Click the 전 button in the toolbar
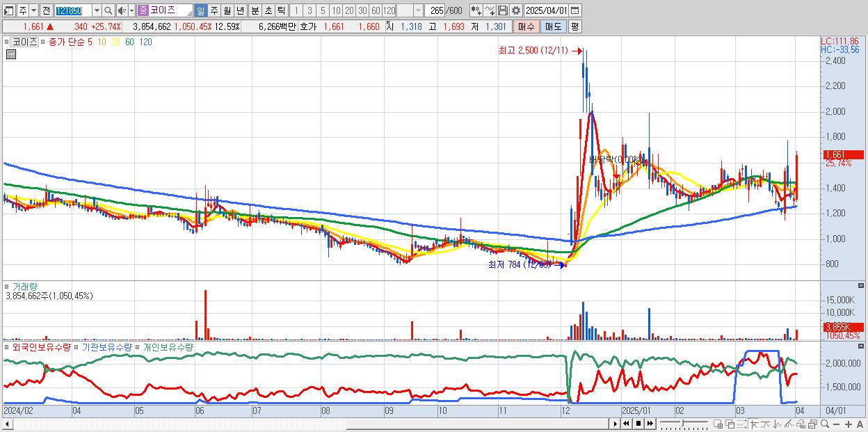This screenshot has width=868, height=432. 46,10
